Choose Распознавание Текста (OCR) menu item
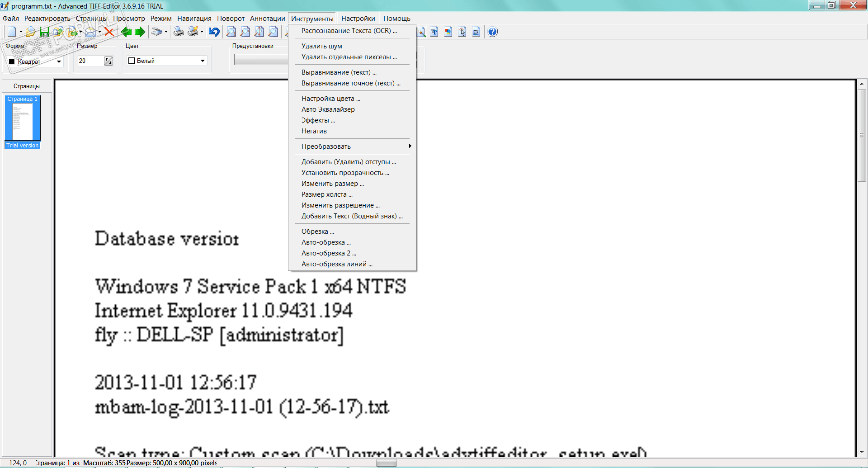 click(352, 31)
